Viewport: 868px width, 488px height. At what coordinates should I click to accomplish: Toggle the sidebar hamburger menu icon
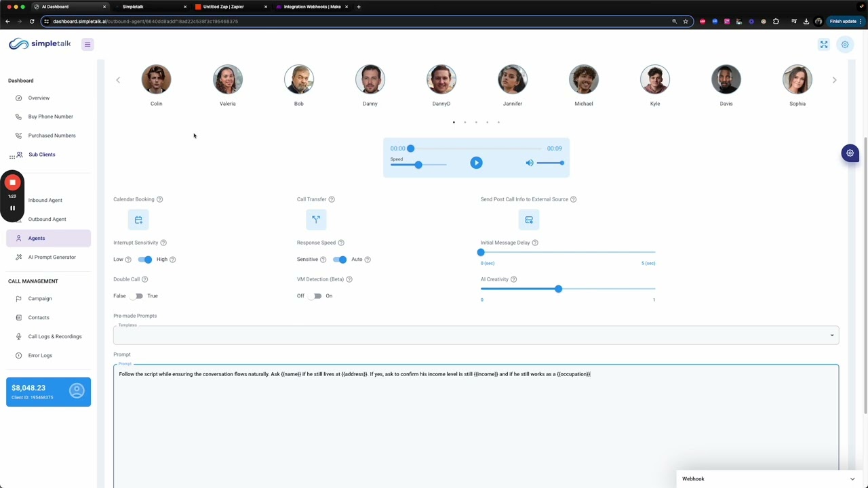coord(87,44)
